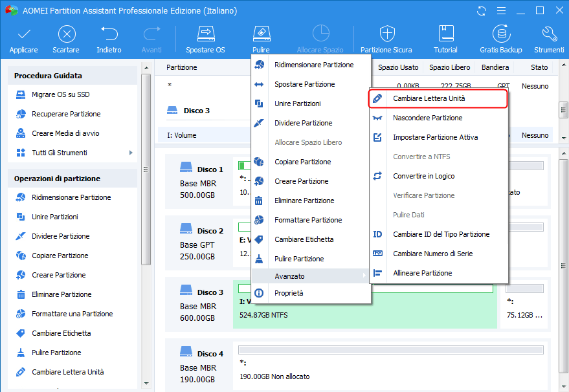Collapse the Procedura Guidata section header

coord(73,76)
